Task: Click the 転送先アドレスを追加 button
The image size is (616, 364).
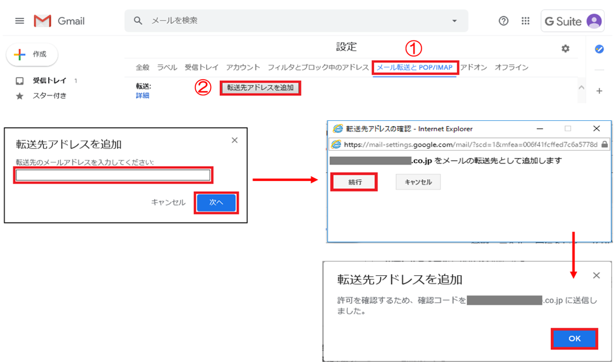Action: coord(260,87)
